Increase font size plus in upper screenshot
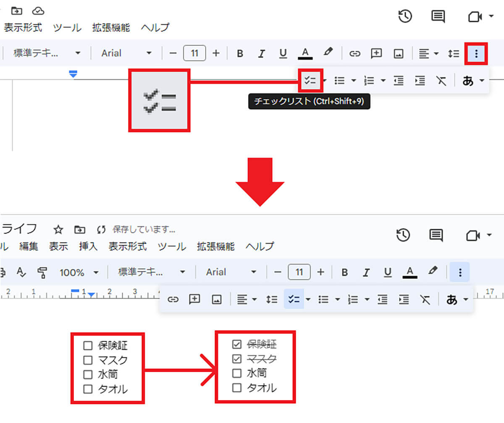This screenshot has height=423, width=504. (216, 53)
